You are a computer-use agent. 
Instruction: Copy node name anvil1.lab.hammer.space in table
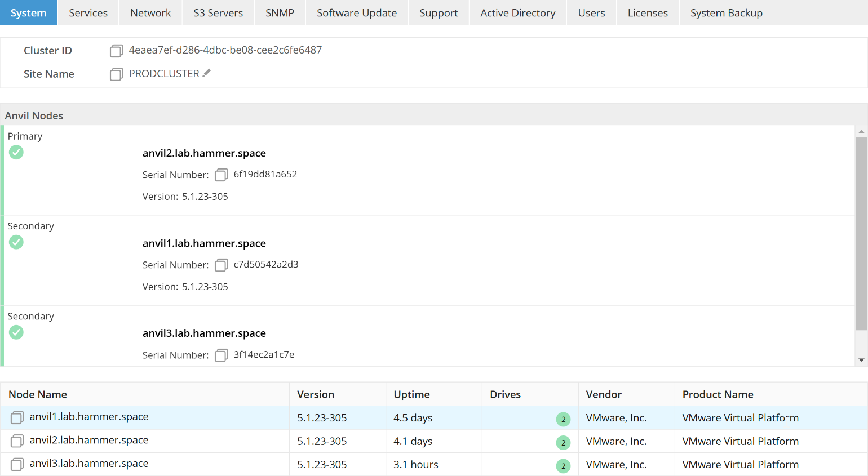[17, 417]
